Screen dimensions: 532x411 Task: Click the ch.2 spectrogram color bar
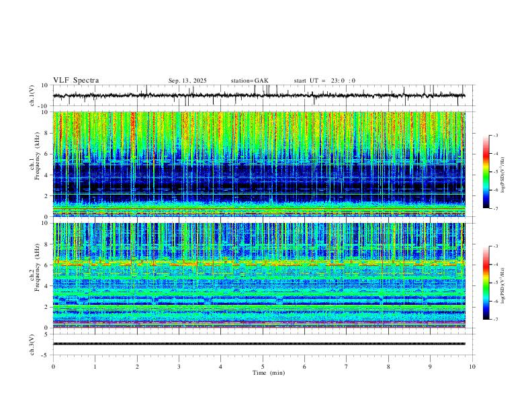(x=486, y=283)
